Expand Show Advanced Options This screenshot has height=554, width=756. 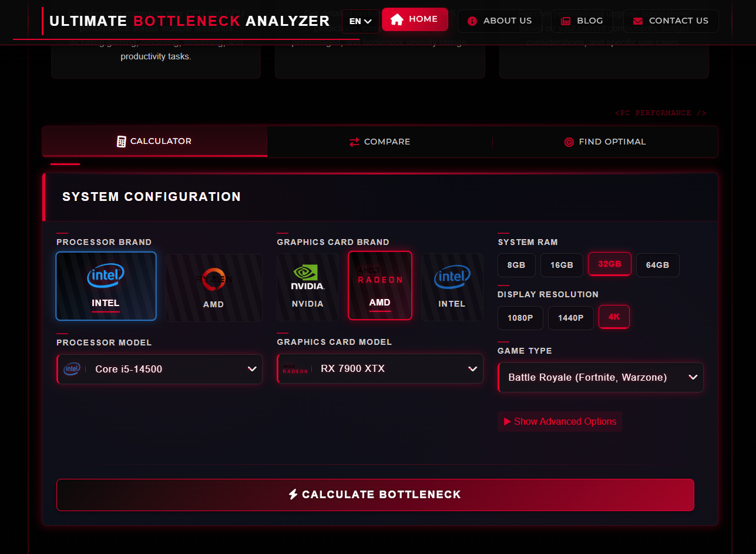pyautogui.click(x=560, y=421)
